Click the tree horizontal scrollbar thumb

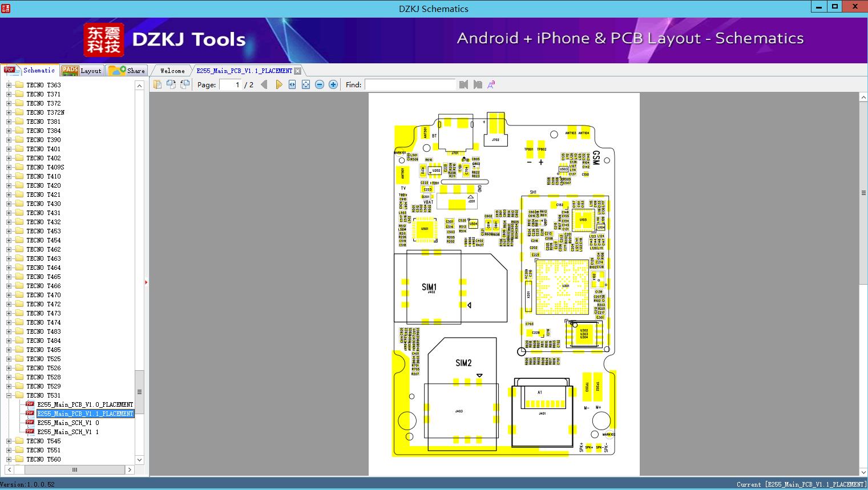(x=74, y=469)
